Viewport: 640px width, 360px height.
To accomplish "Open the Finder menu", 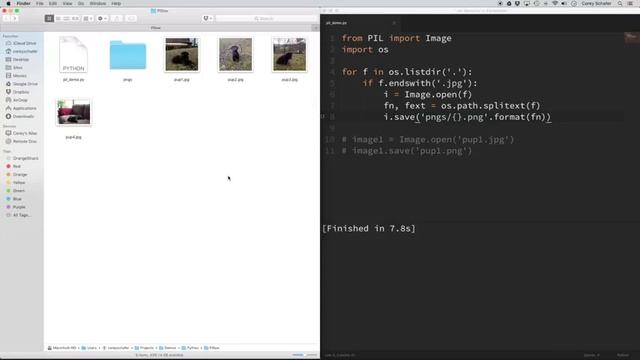I will coord(23,3).
